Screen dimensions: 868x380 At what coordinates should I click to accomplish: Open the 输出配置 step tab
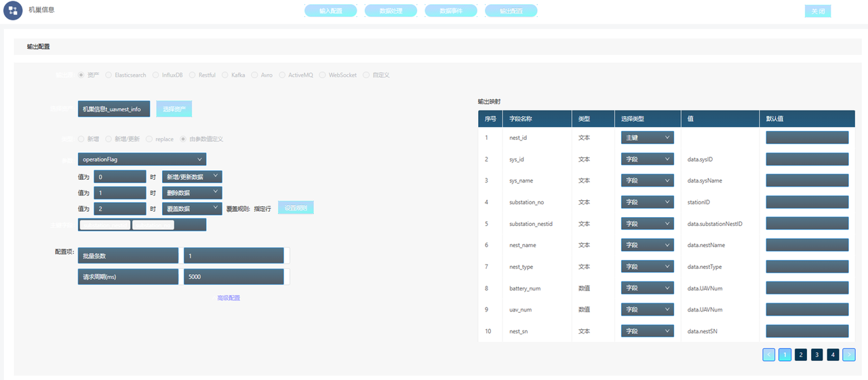[x=511, y=11]
